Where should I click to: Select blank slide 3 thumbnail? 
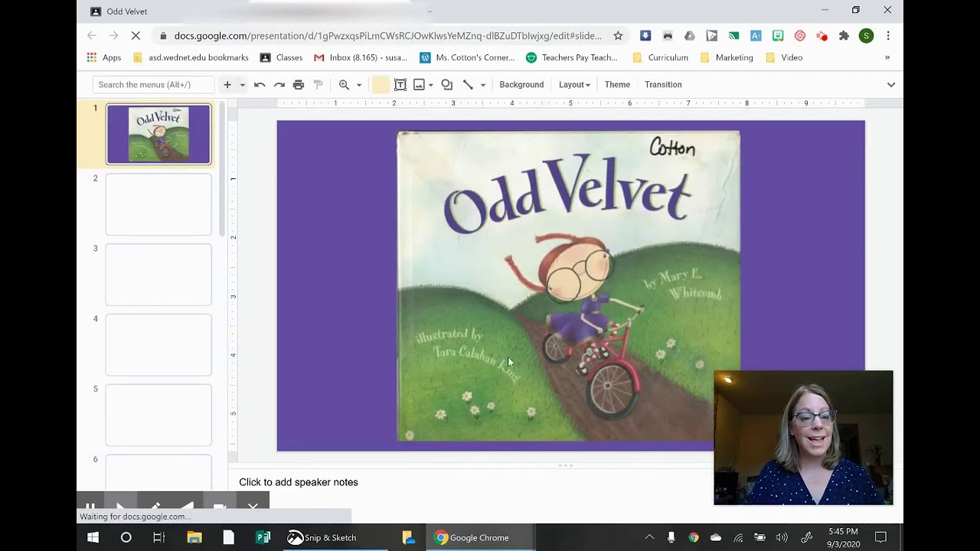point(158,275)
